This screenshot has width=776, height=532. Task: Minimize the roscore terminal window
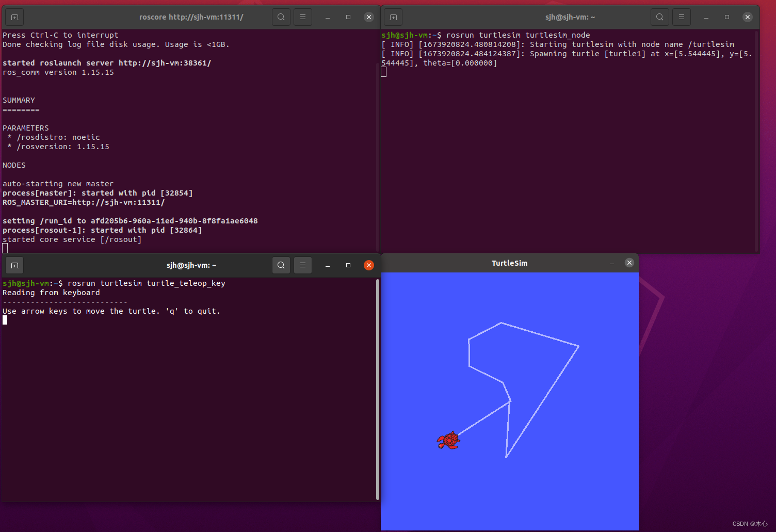[328, 17]
